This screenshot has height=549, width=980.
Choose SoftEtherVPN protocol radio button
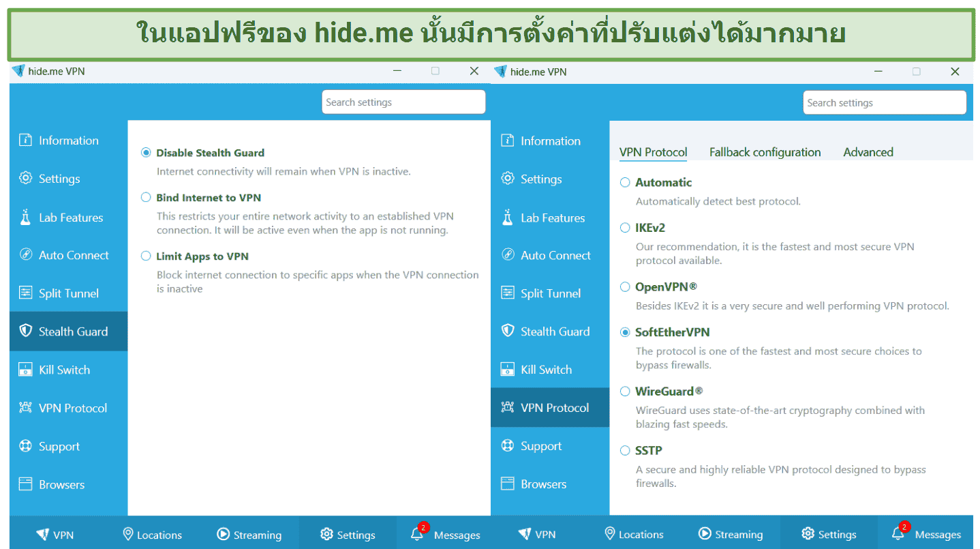tap(625, 332)
